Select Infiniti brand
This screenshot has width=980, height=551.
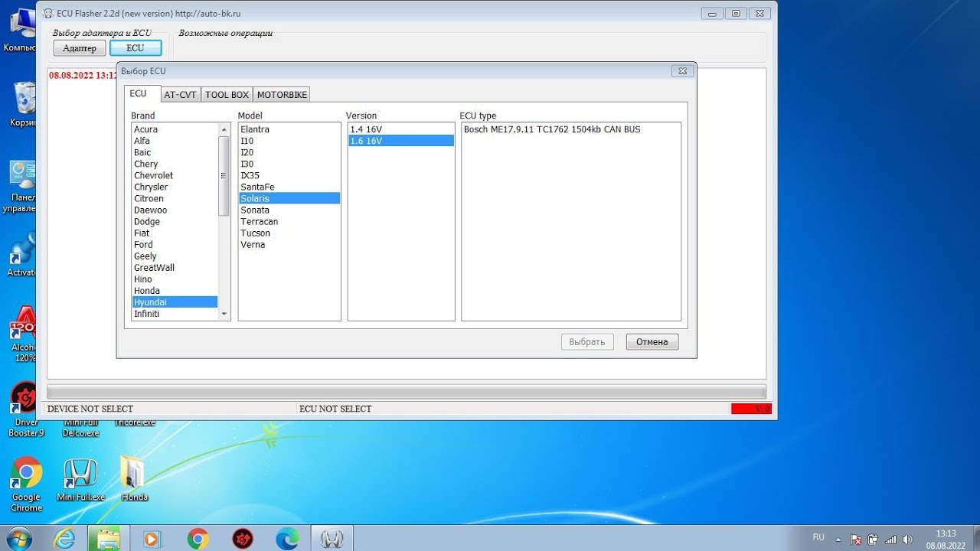coord(175,314)
